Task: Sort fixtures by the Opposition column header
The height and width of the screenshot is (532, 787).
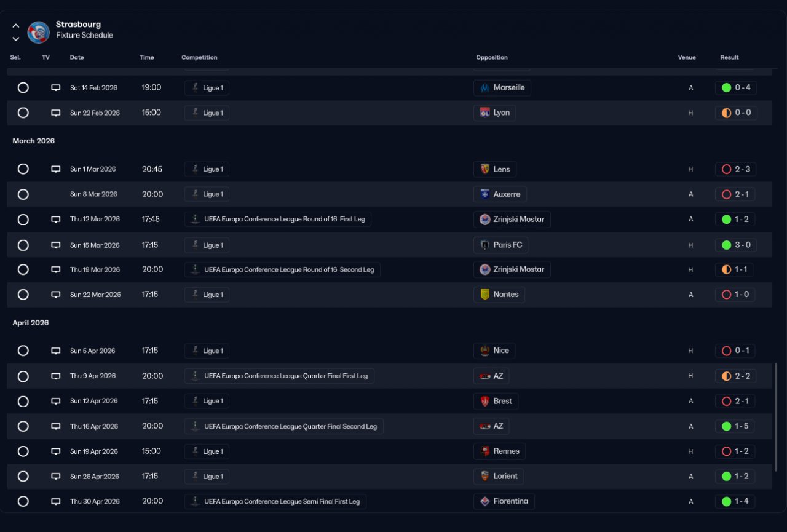Action: [492, 58]
